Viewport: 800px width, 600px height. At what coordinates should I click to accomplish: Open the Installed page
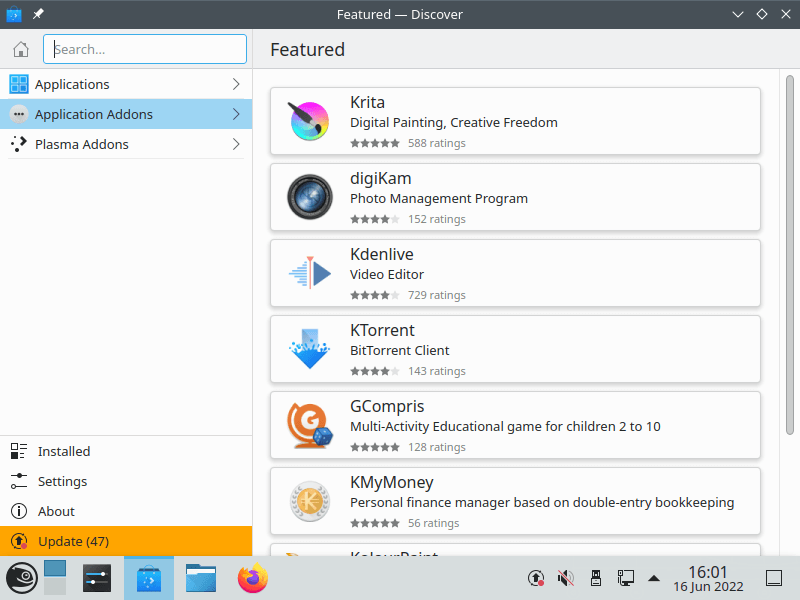[x=126, y=451]
